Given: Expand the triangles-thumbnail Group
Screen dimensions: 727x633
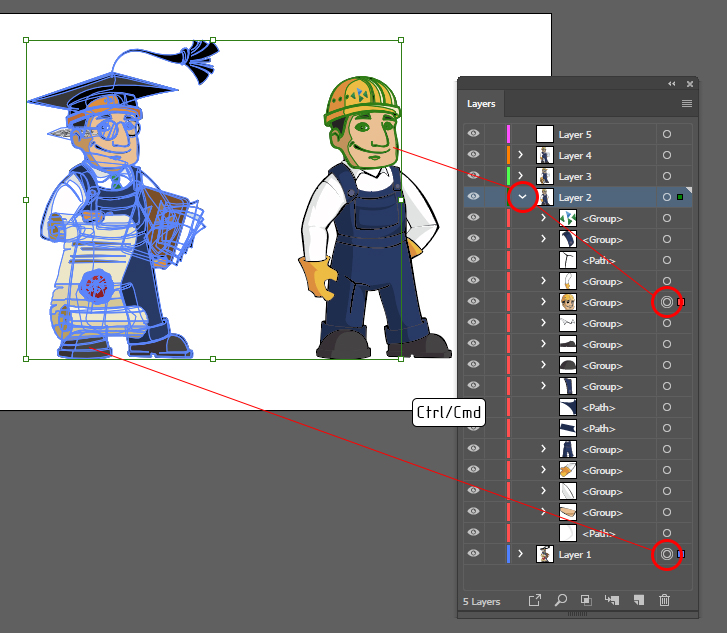Looking at the screenshot, I should click(x=543, y=218).
